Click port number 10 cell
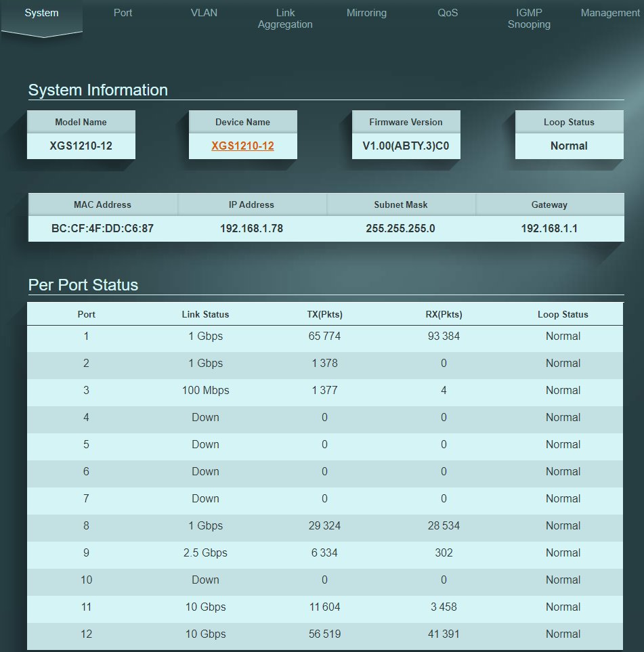 (86, 580)
